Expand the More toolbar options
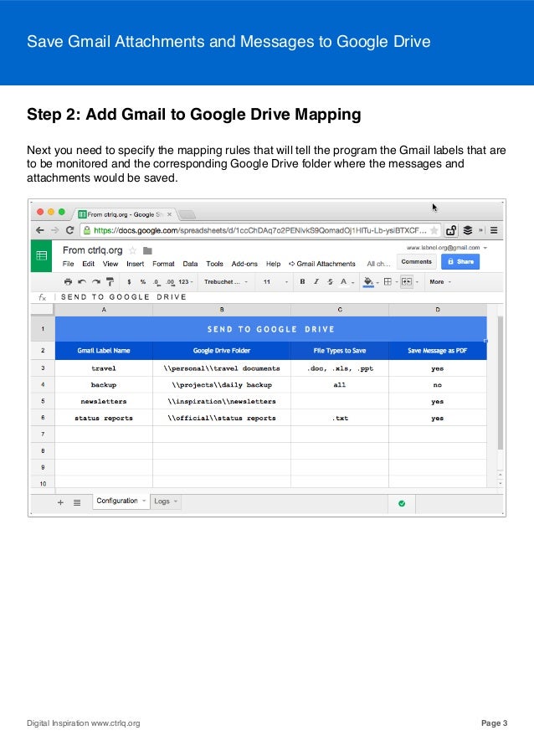The width and height of the screenshot is (534, 756). click(440, 281)
